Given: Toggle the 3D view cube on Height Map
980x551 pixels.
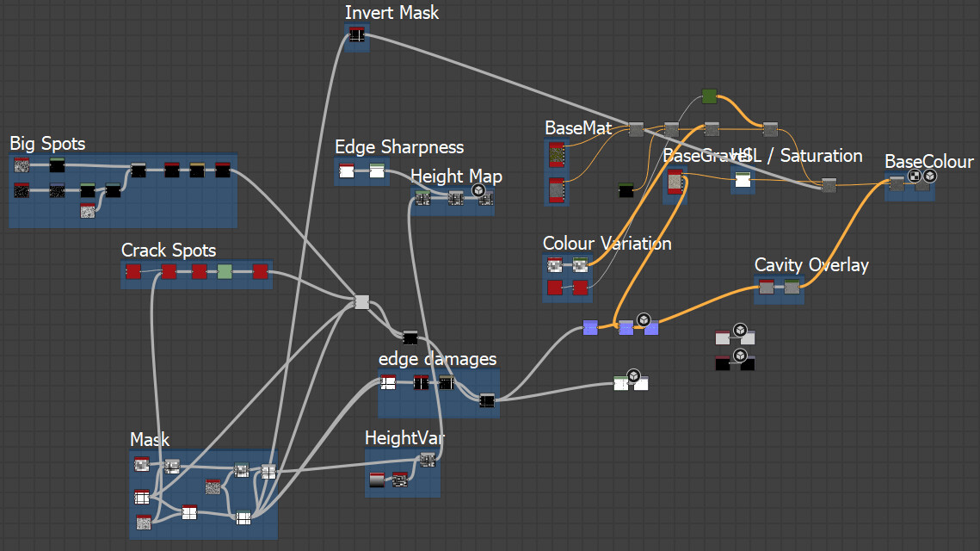Looking at the screenshot, I should [x=478, y=191].
